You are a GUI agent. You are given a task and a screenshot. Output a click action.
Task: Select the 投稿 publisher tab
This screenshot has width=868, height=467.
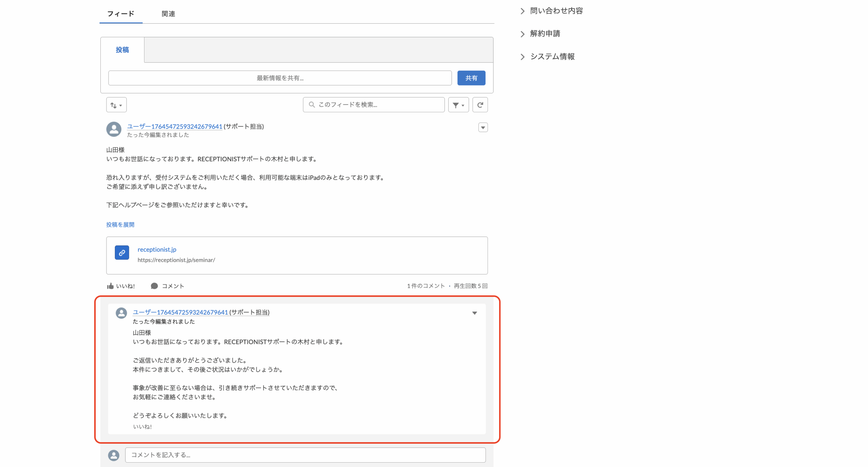coord(122,50)
